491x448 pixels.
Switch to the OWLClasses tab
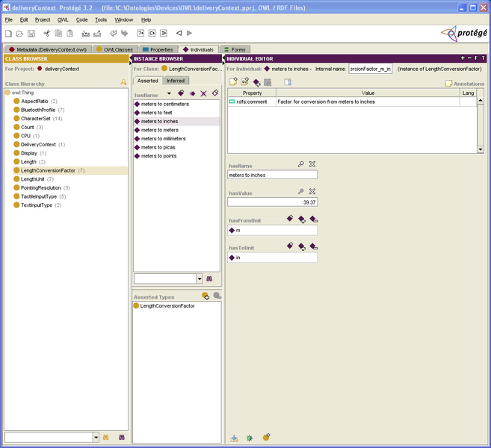[x=115, y=49]
